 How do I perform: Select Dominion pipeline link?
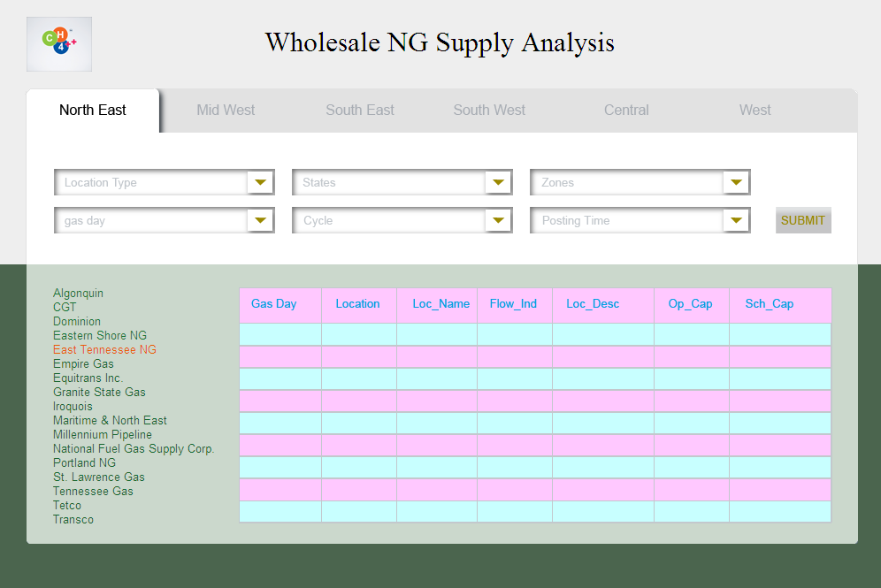77,321
